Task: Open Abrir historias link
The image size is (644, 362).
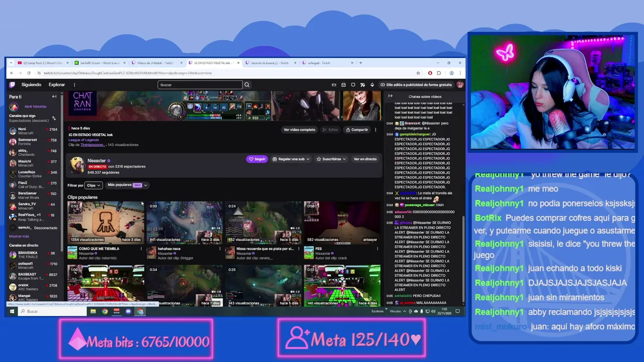Action: click(x=35, y=107)
